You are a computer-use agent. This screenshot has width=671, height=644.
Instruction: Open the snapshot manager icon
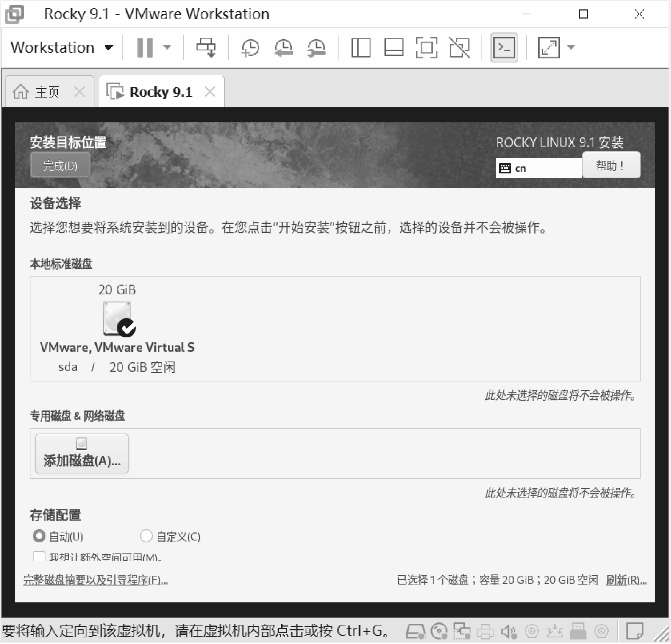tap(316, 47)
